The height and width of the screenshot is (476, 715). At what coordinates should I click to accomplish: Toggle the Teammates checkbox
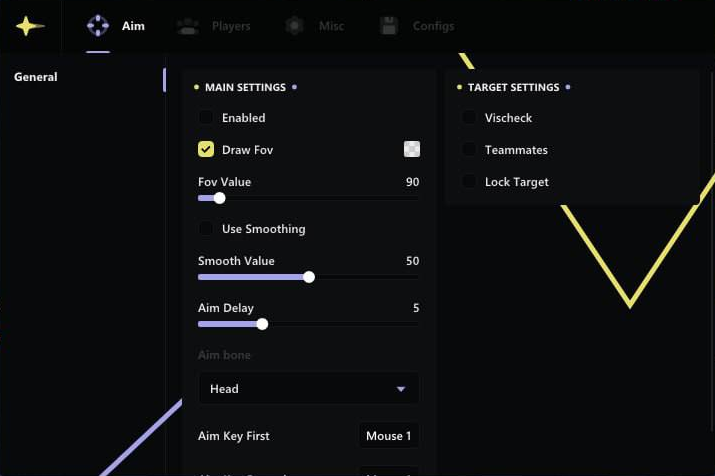[469, 150]
